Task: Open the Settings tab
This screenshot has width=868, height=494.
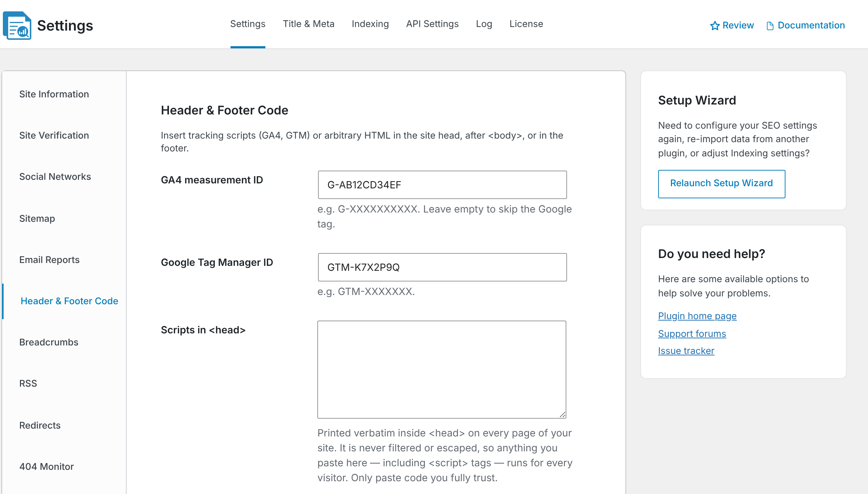Action: tap(248, 24)
